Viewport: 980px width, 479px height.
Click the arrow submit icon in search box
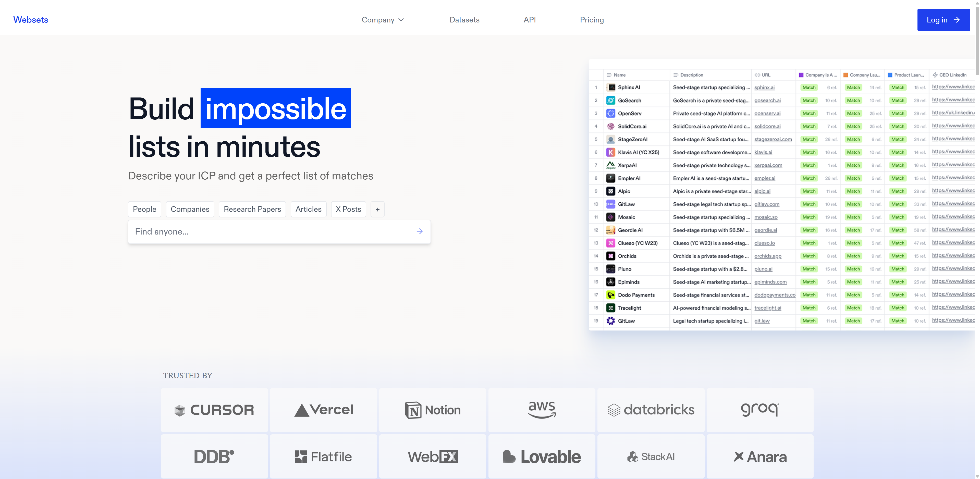(419, 231)
